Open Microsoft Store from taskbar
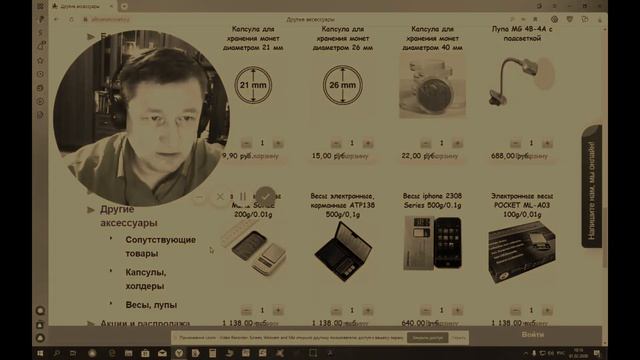 [x=145, y=353]
